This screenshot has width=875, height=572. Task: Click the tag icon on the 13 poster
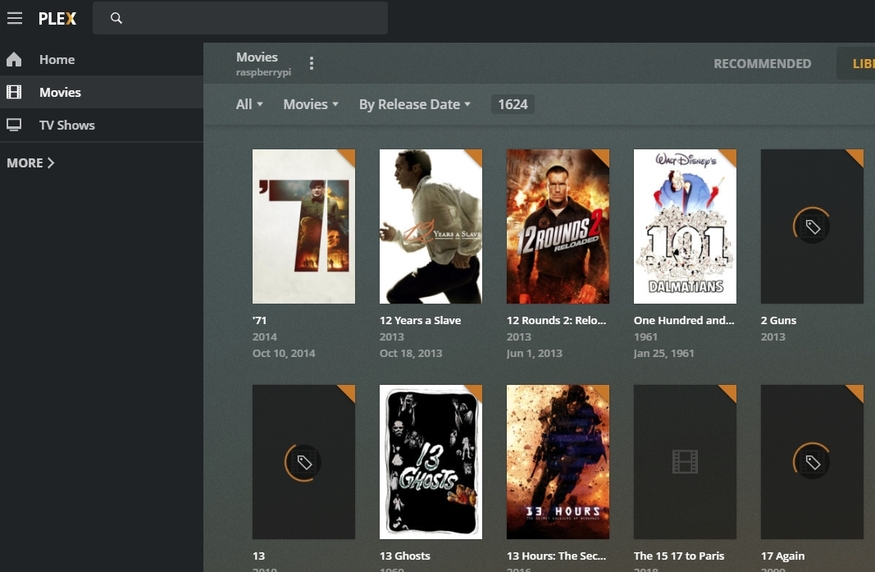click(x=304, y=462)
